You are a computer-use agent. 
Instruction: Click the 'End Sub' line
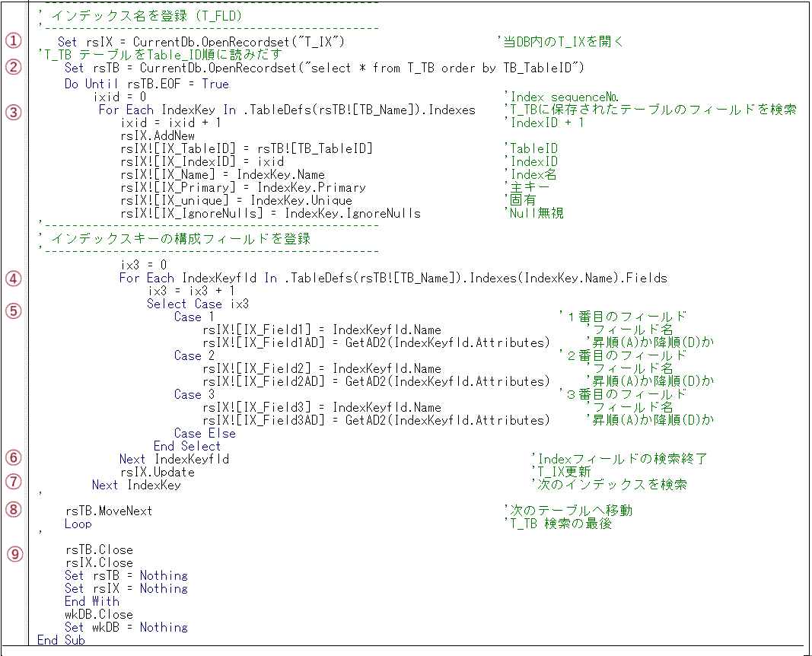[x=61, y=640]
